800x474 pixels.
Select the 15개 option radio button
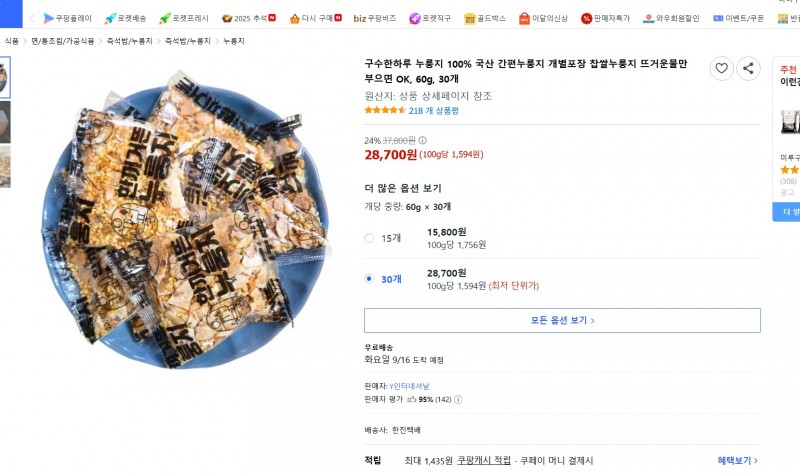pyautogui.click(x=369, y=238)
